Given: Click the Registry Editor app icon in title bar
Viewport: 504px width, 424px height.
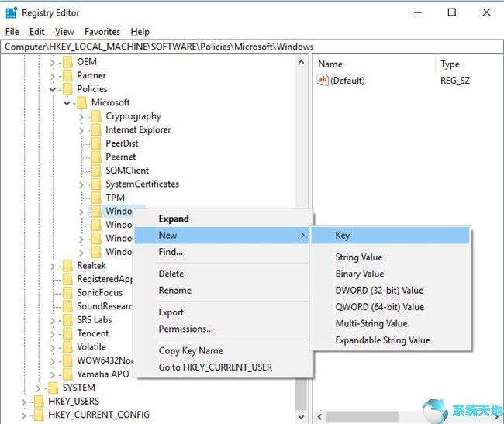Looking at the screenshot, I should coord(12,12).
